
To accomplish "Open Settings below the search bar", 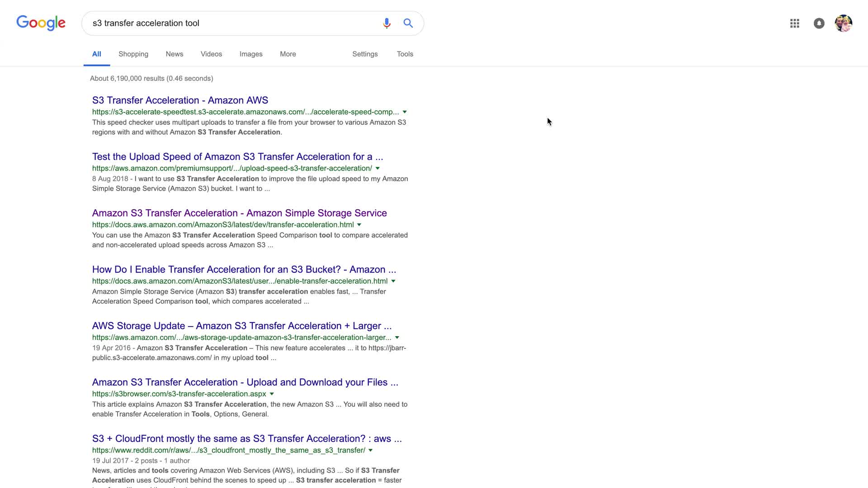I will coord(365,54).
